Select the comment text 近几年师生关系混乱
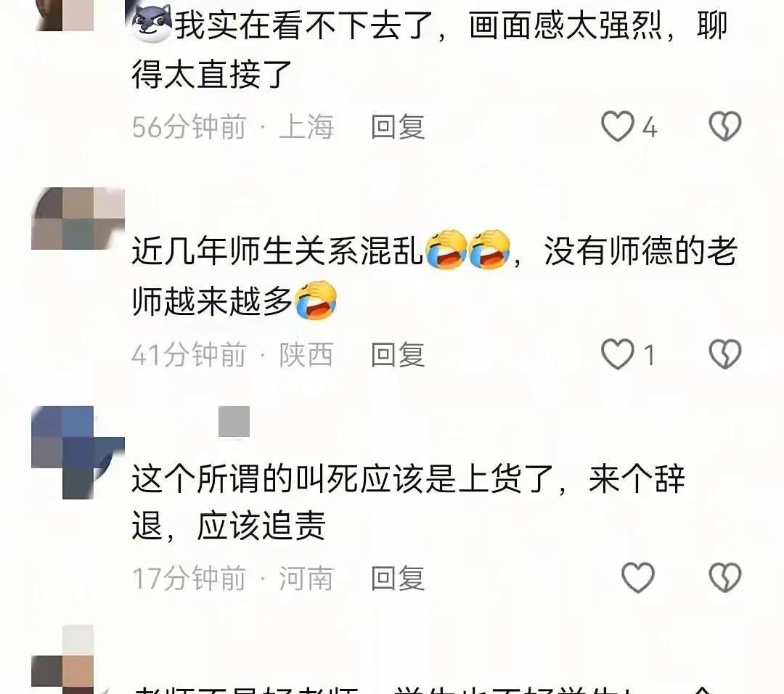Viewport: 784px width, 694px height. pos(277,250)
